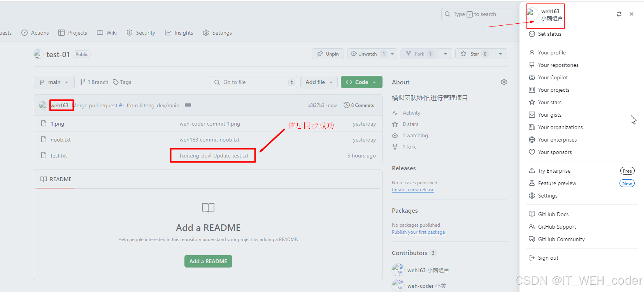Viewport: 644px width, 292px height.
Task: Click Create a new release
Action: (x=413, y=190)
